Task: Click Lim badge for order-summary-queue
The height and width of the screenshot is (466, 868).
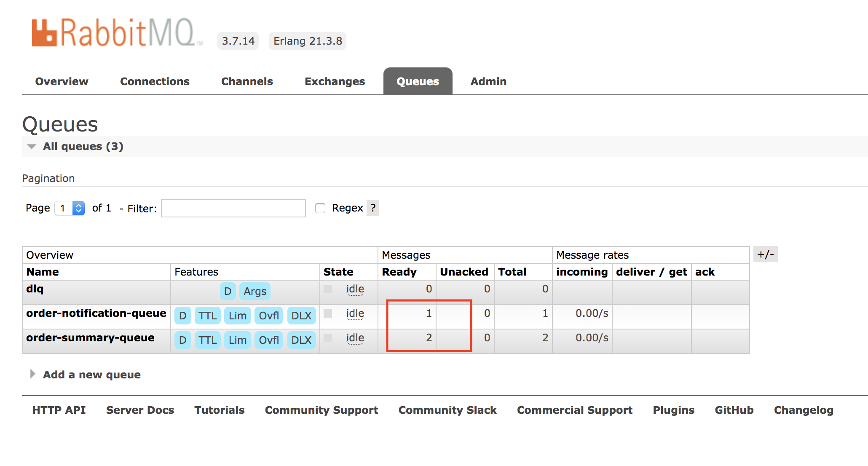Action: (238, 340)
